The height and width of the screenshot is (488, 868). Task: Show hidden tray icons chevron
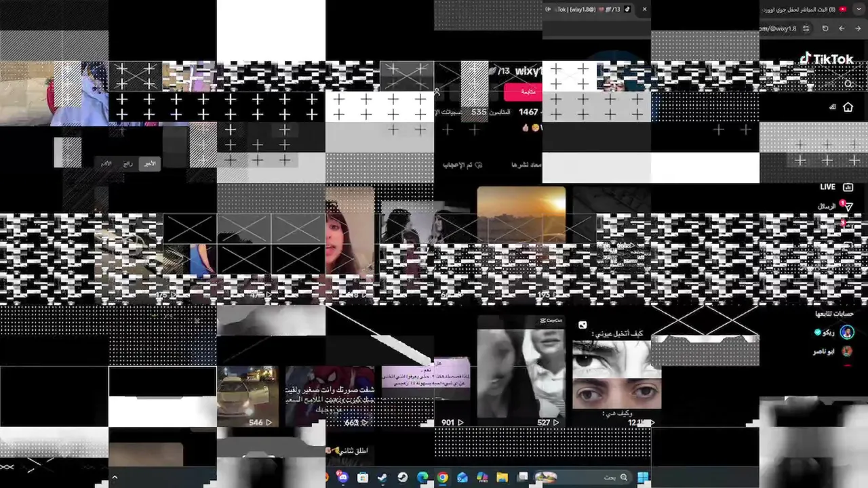coord(115,478)
